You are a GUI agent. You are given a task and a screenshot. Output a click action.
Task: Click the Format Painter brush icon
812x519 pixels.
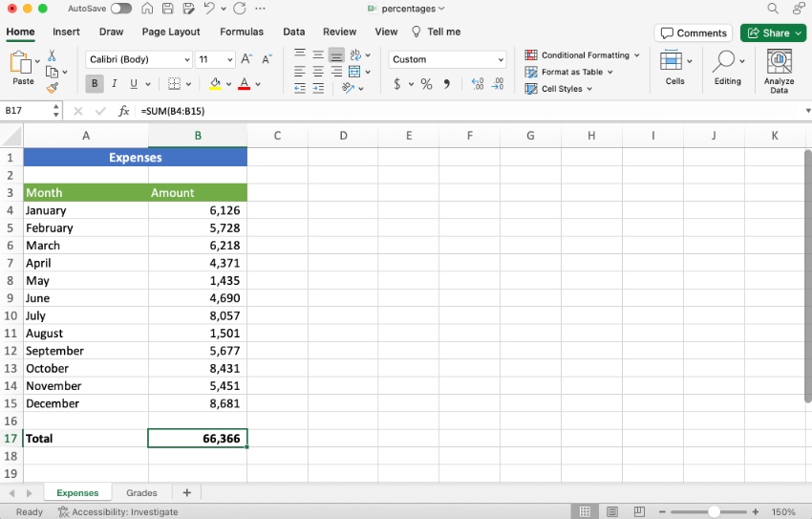coord(52,88)
